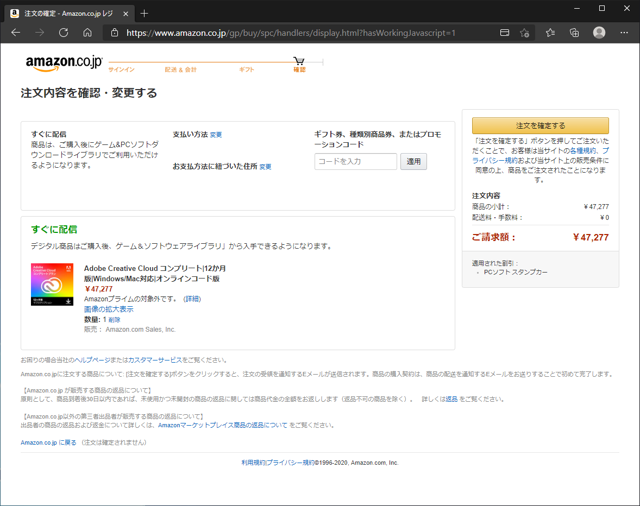Open the immersive reader icon in address bar

point(504,33)
